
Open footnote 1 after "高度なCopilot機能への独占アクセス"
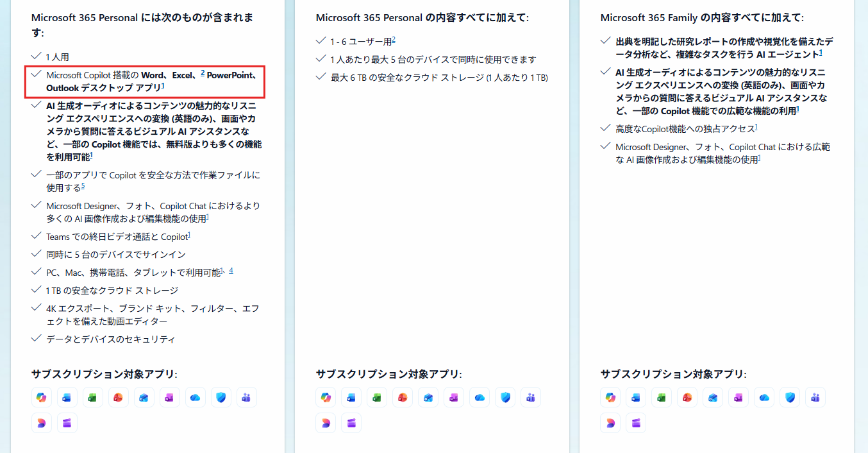pyautogui.click(x=756, y=127)
